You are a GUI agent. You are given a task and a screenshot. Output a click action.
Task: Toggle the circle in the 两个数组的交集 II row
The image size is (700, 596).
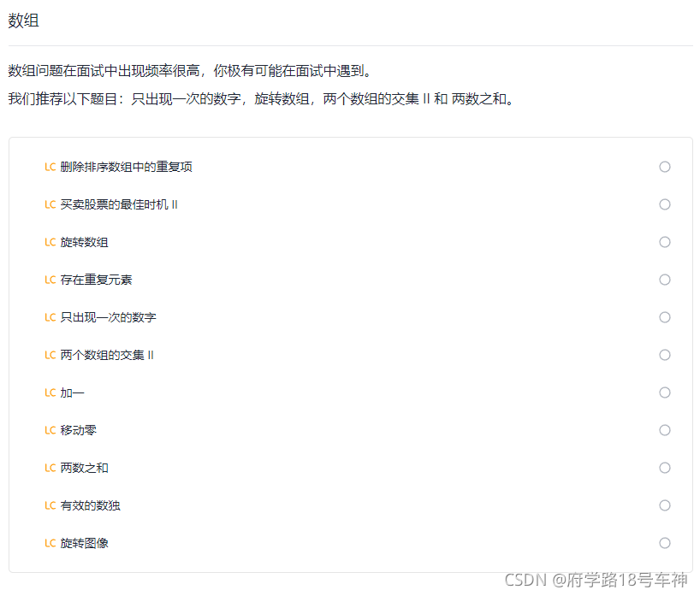pyautogui.click(x=665, y=355)
